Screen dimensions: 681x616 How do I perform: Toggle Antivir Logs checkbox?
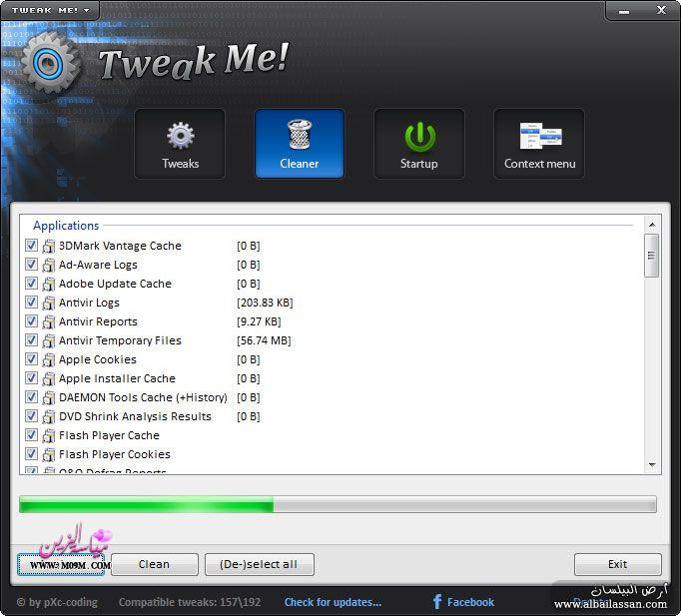(x=31, y=303)
